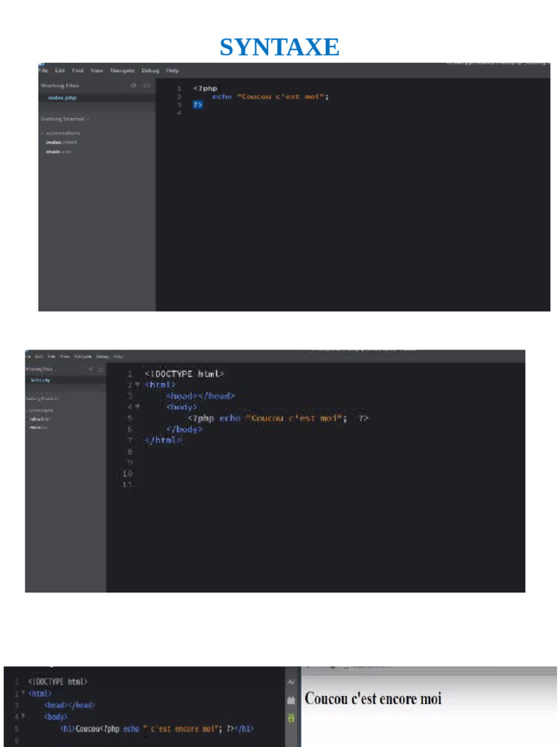The width and height of the screenshot is (560, 747).
Task: Click the highlighted '?>' closing tag
Action: pos(198,104)
